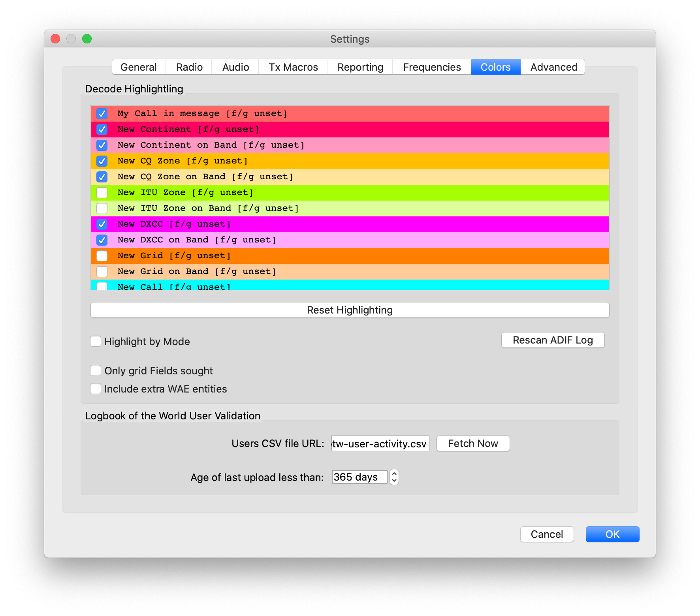Image resolution: width=700 pixels, height=616 pixels.
Task: Select the Advanced tab
Action: [x=553, y=67]
